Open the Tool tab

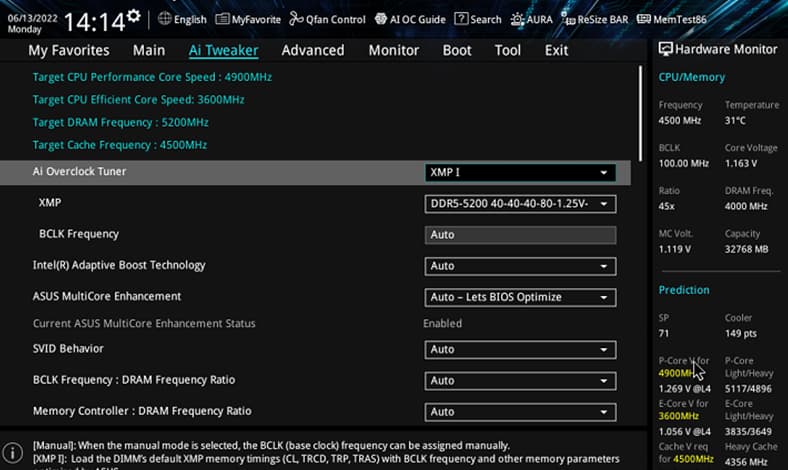point(508,50)
